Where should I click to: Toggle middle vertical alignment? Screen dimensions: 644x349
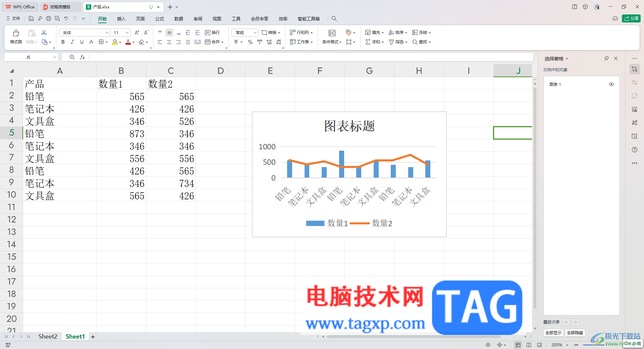click(169, 33)
